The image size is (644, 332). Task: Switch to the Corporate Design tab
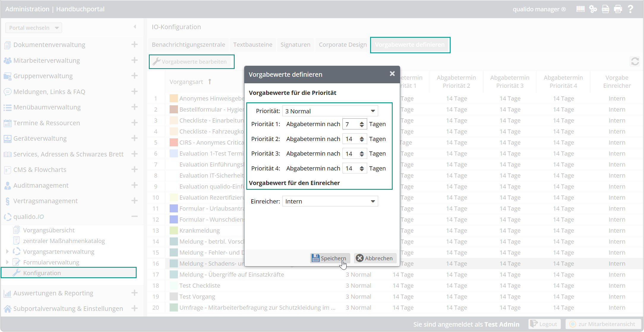point(343,45)
